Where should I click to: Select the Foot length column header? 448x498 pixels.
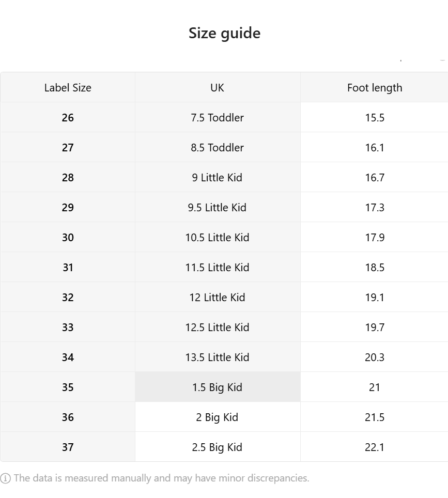[x=374, y=87]
